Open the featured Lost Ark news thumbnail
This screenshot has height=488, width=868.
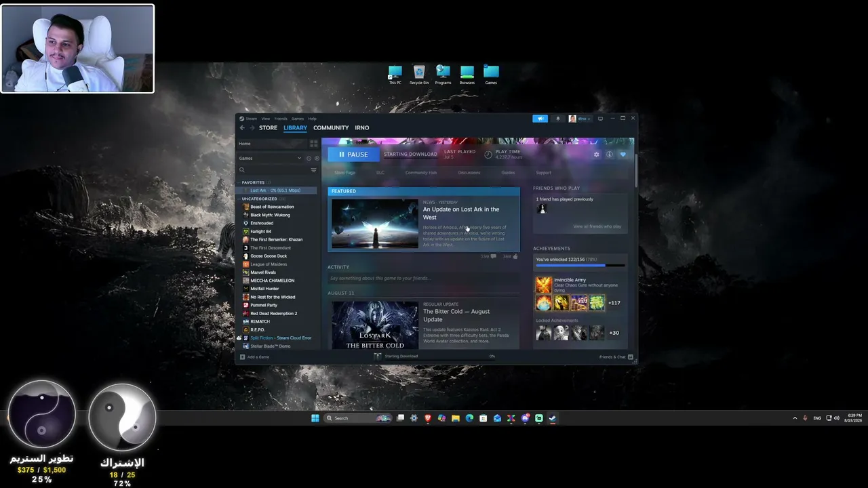point(375,224)
